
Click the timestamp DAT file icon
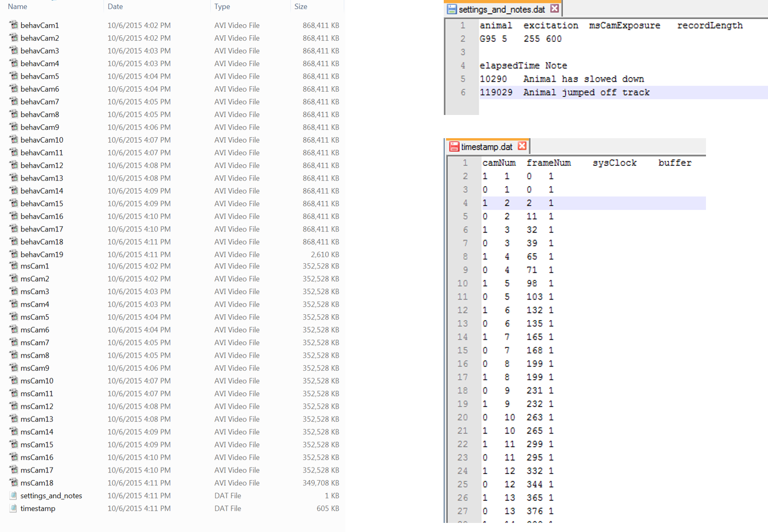(x=14, y=508)
